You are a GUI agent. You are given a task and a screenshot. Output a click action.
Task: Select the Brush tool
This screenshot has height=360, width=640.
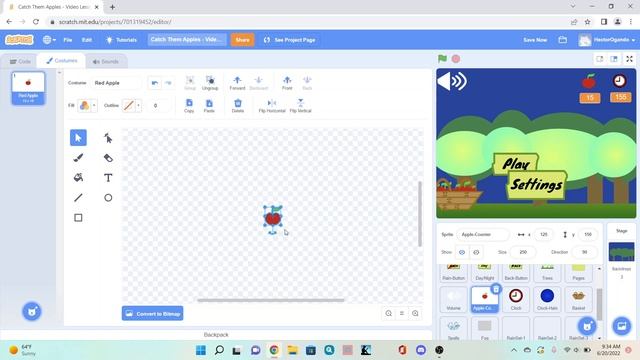point(78,158)
